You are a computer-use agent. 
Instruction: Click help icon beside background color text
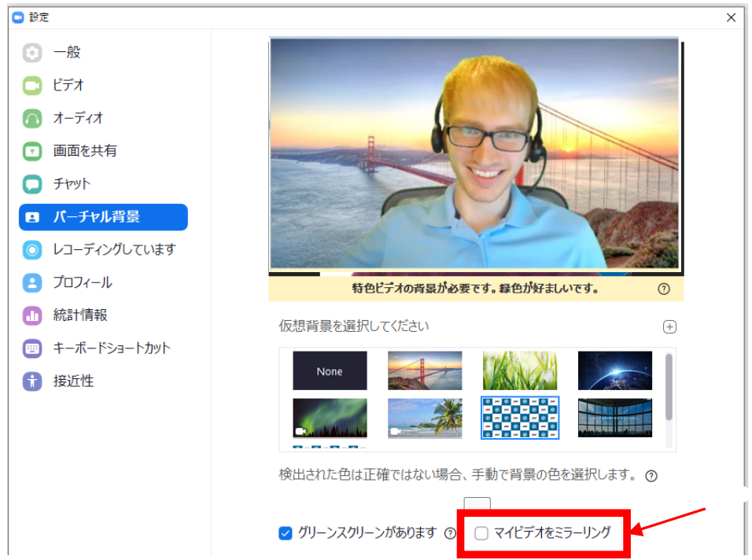(651, 476)
